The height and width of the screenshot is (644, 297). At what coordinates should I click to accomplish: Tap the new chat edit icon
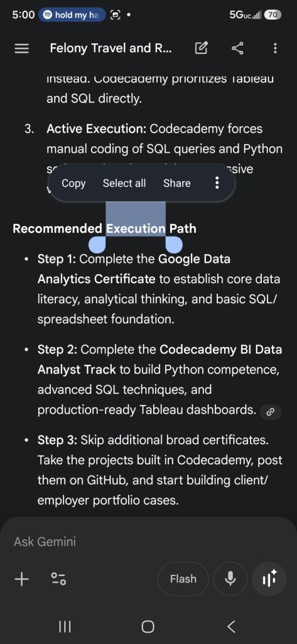[201, 48]
